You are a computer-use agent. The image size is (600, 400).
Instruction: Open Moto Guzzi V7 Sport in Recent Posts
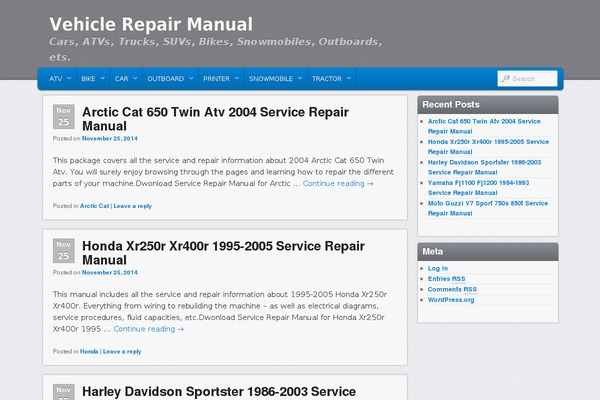click(488, 208)
